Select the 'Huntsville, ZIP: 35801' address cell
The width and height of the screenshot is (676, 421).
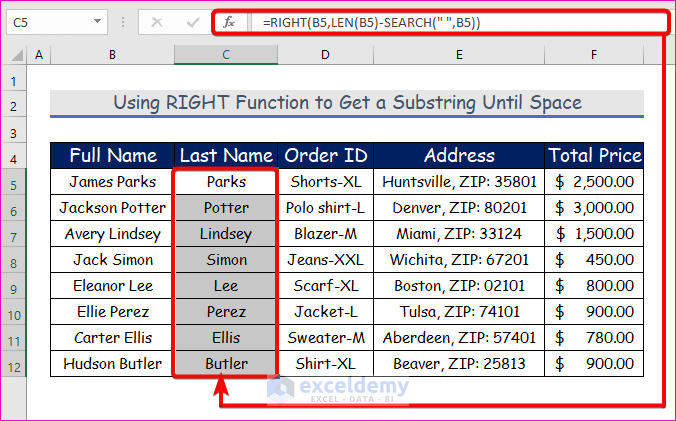click(x=459, y=182)
